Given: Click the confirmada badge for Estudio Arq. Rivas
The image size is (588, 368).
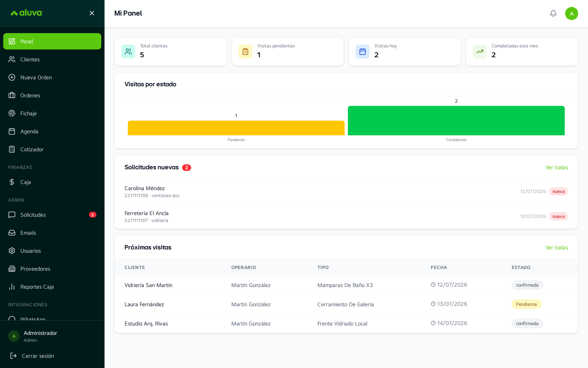Looking at the screenshot, I should coord(527,323).
